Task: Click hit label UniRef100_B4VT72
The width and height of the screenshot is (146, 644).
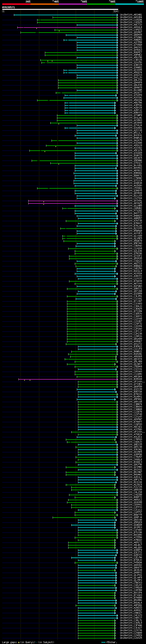Action: tap(131, 213)
